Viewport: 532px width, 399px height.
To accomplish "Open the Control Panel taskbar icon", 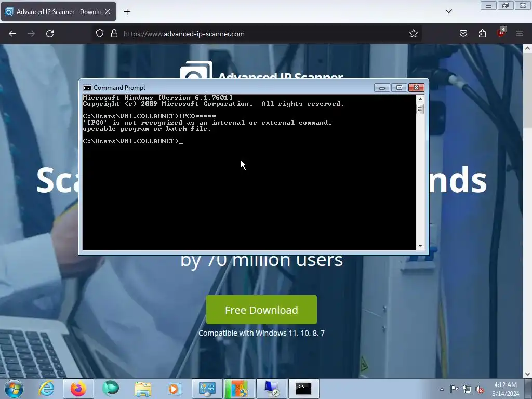I will coord(207,389).
